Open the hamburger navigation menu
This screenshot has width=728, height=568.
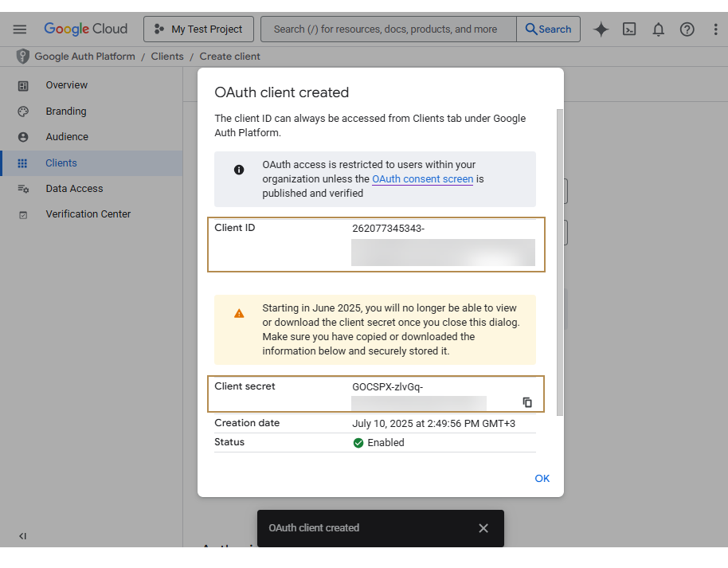19,29
